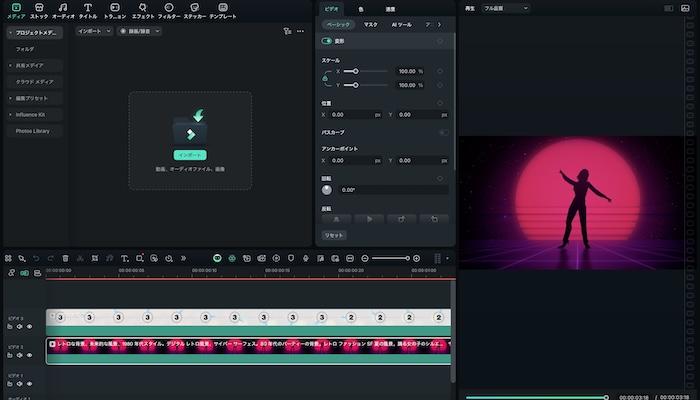Click the scale X slider handle

(x=356, y=72)
